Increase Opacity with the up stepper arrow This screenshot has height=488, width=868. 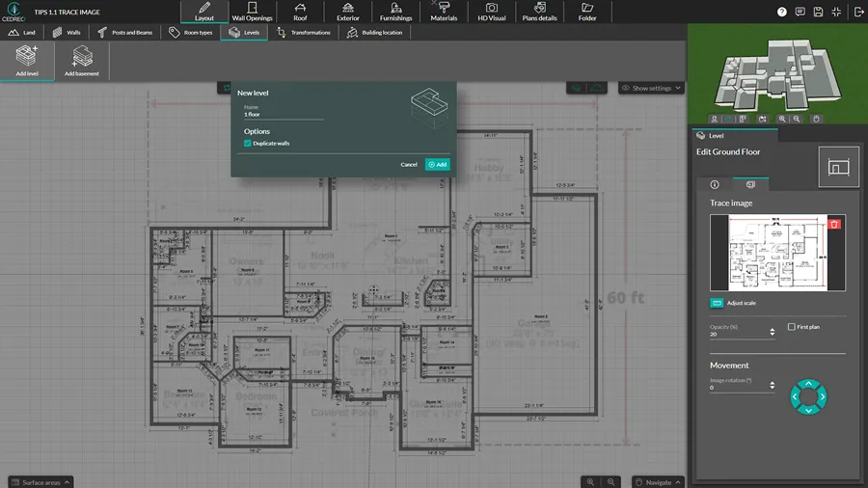point(773,330)
